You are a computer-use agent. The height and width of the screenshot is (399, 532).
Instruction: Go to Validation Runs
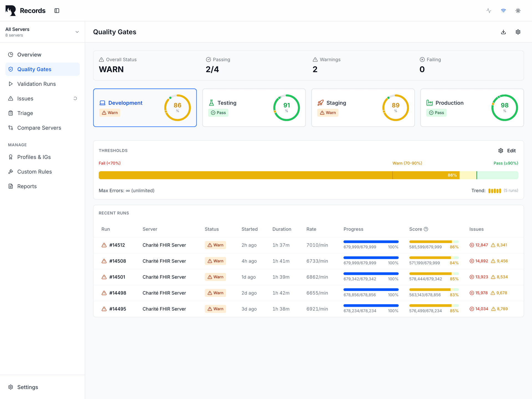[x=36, y=84]
